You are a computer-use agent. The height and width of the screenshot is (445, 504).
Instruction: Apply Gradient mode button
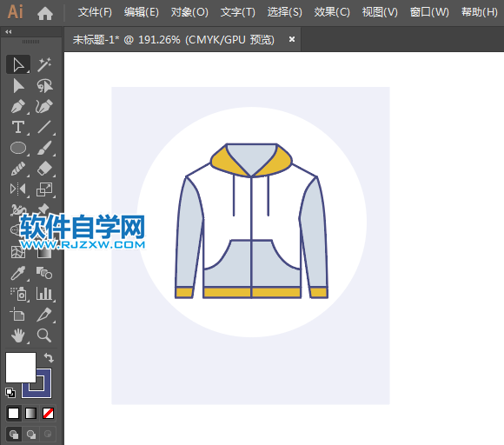point(31,413)
